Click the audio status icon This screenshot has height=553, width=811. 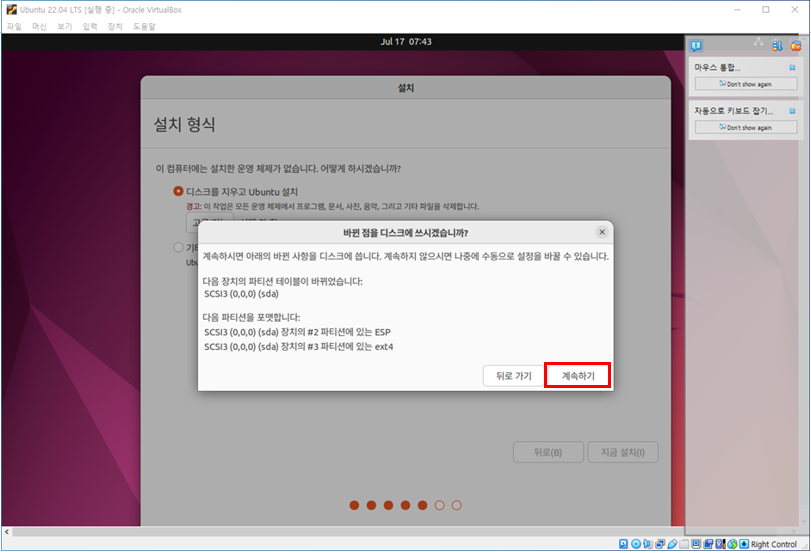[648, 544]
